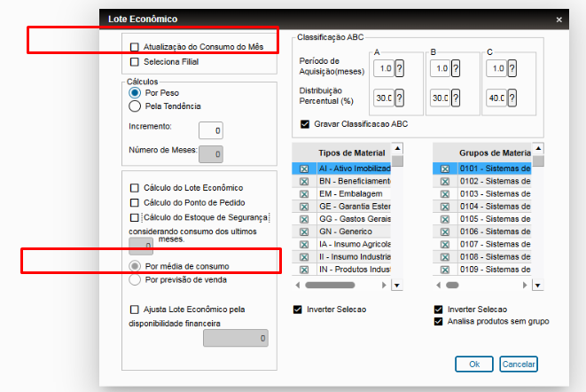Click the Incremento input field
The image size is (586, 392).
tap(211, 130)
